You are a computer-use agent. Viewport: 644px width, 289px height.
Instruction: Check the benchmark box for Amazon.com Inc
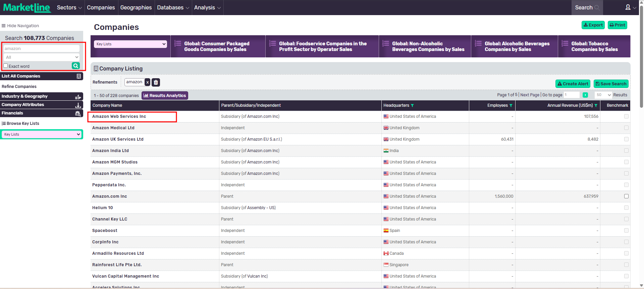pyautogui.click(x=626, y=196)
